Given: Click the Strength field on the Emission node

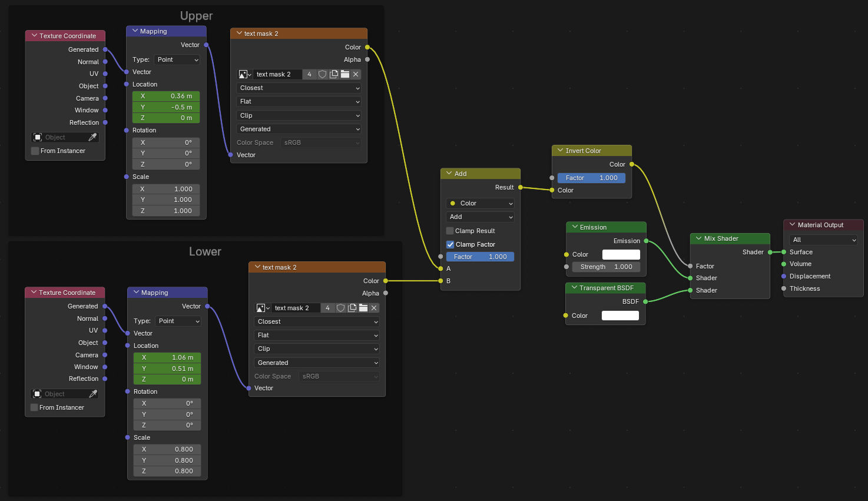Looking at the screenshot, I should pos(605,266).
